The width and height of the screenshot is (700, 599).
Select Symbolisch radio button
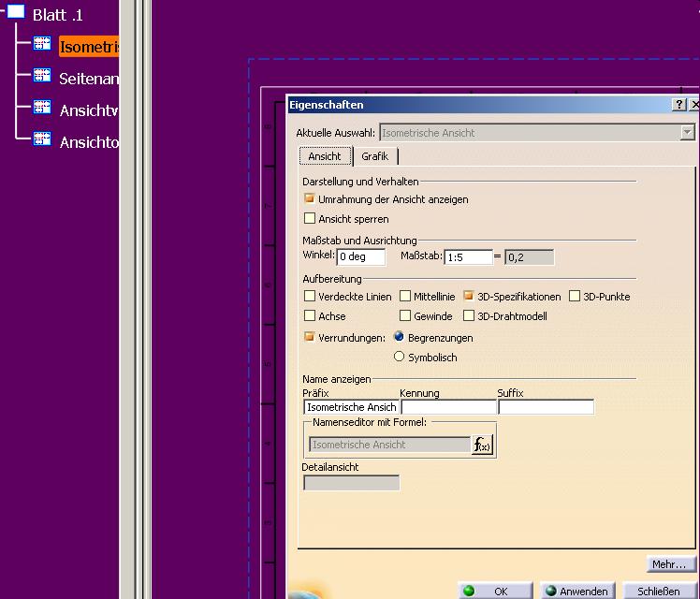399,357
